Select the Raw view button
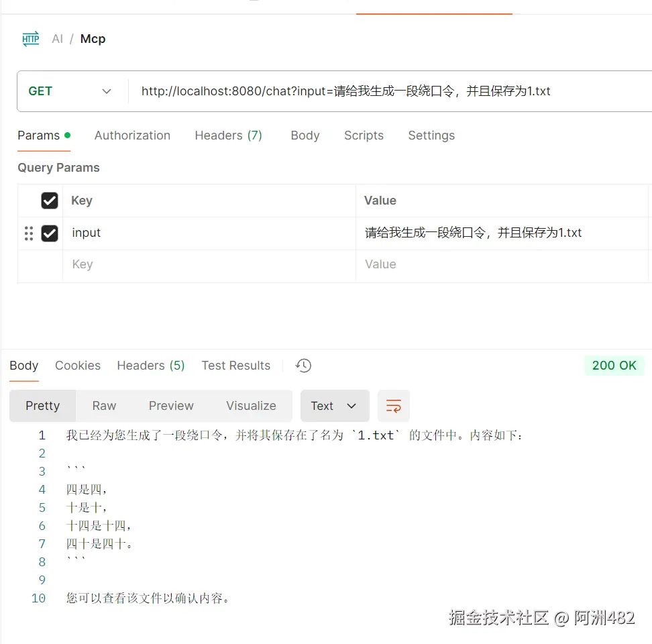Viewport: 652px width, 644px height. (x=105, y=406)
